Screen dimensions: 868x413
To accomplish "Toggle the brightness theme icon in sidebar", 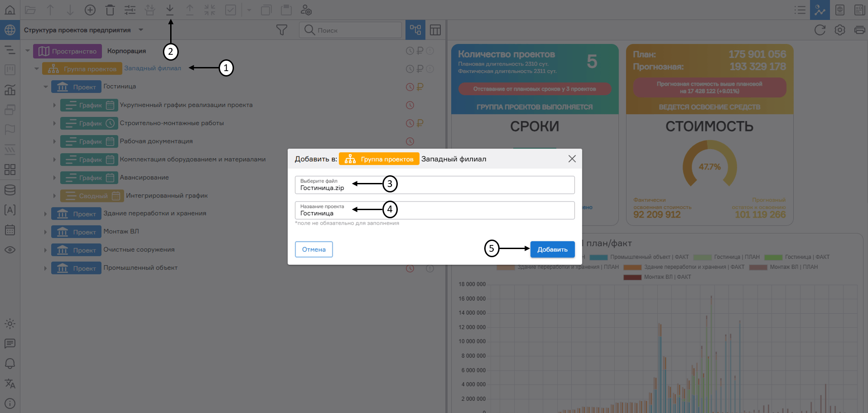I will (x=10, y=324).
